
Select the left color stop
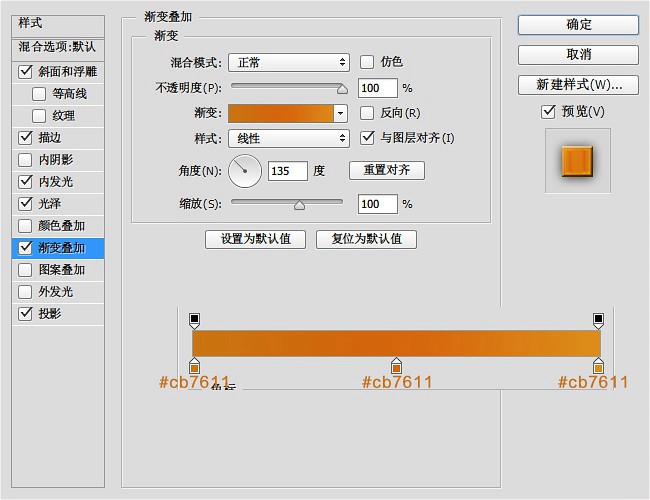[x=194, y=366]
